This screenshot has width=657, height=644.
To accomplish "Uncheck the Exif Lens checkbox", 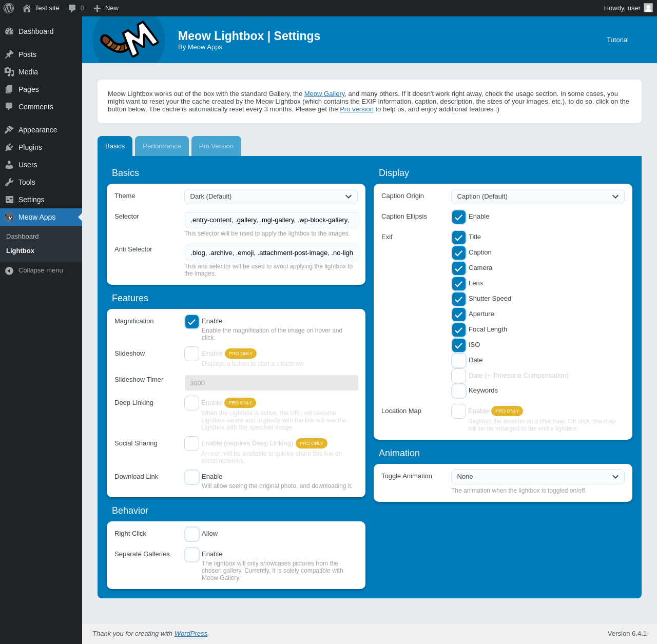I will tap(459, 284).
